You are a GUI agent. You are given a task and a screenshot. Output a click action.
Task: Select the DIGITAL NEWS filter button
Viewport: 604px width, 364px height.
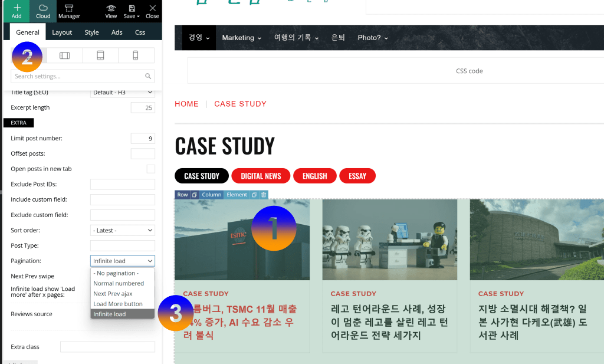[261, 175]
